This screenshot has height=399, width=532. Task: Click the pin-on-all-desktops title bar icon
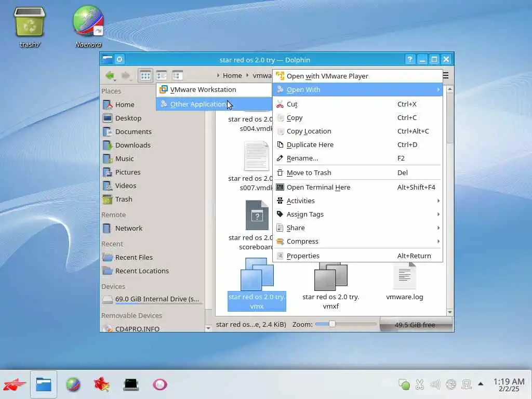(x=119, y=59)
